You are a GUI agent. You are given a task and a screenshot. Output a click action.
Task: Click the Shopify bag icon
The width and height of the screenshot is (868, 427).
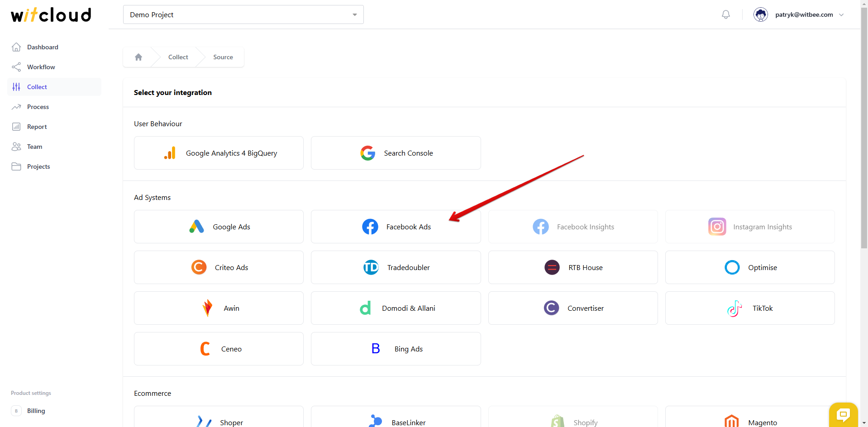[558, 421]
